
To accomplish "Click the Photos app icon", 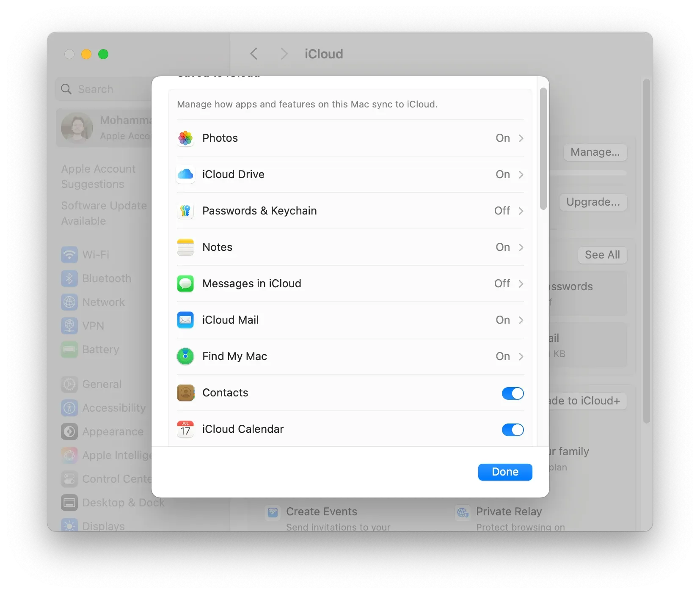I will [x=185, y=138].
